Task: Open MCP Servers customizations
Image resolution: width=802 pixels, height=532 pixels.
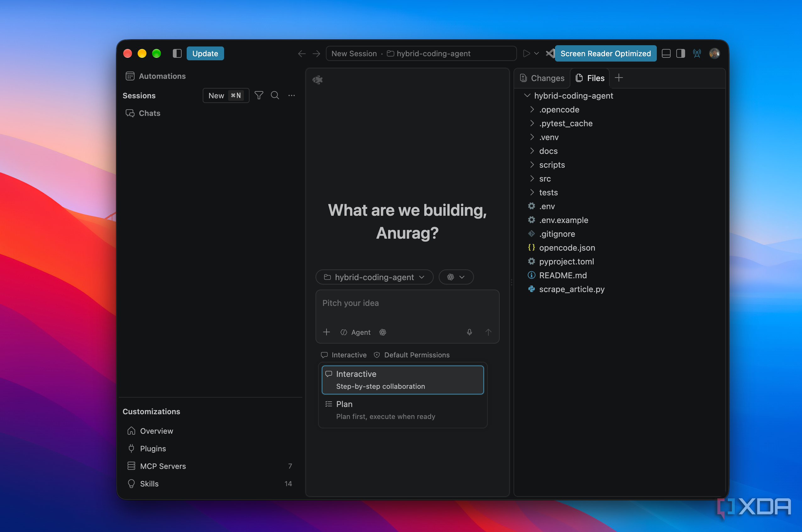Action: click(x=210, y=466)
